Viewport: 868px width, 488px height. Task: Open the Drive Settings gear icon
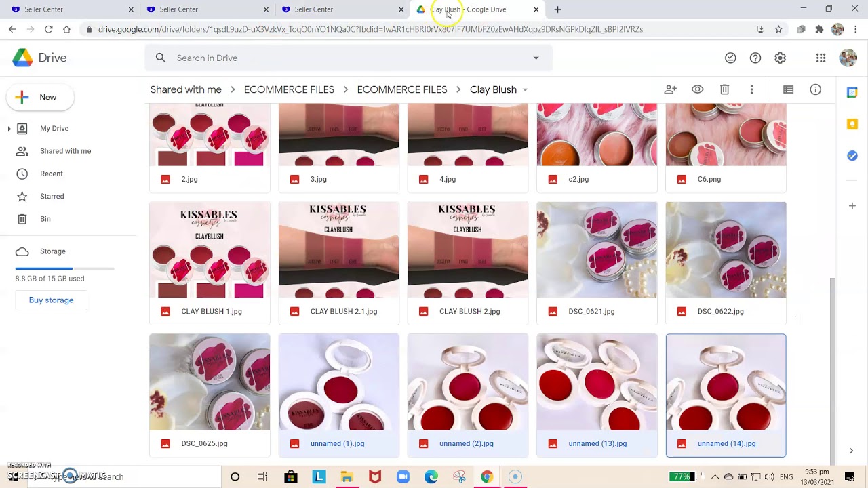click(780, 58)
